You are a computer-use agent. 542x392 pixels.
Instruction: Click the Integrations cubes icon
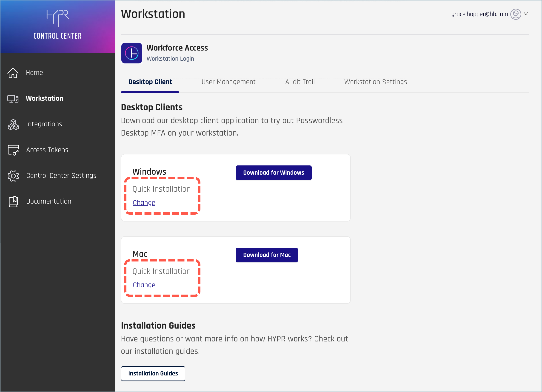tap(13, 125)
